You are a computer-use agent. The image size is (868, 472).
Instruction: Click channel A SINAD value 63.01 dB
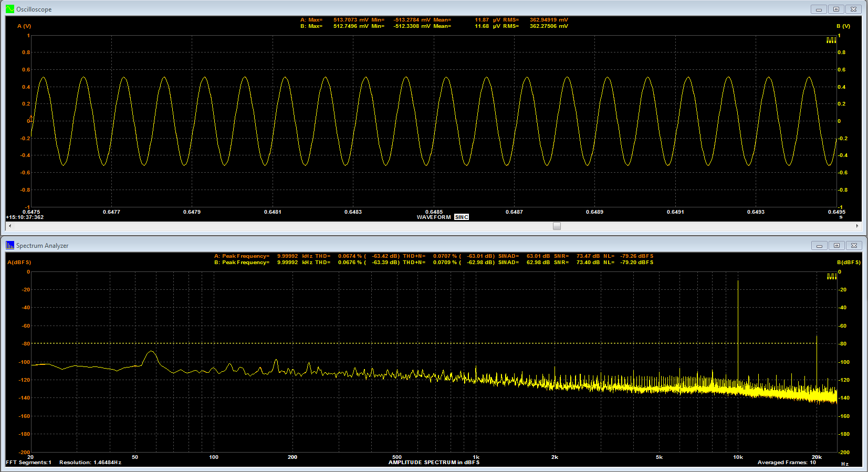coord(538,256)
